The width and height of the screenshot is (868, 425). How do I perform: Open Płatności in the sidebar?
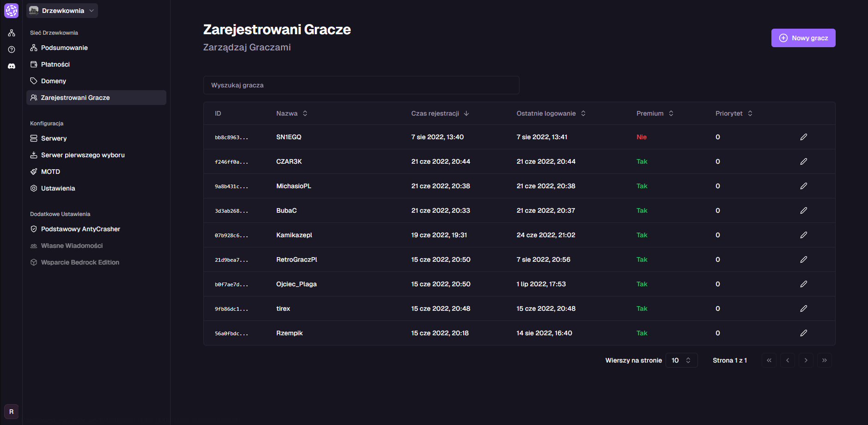(55, 64)
